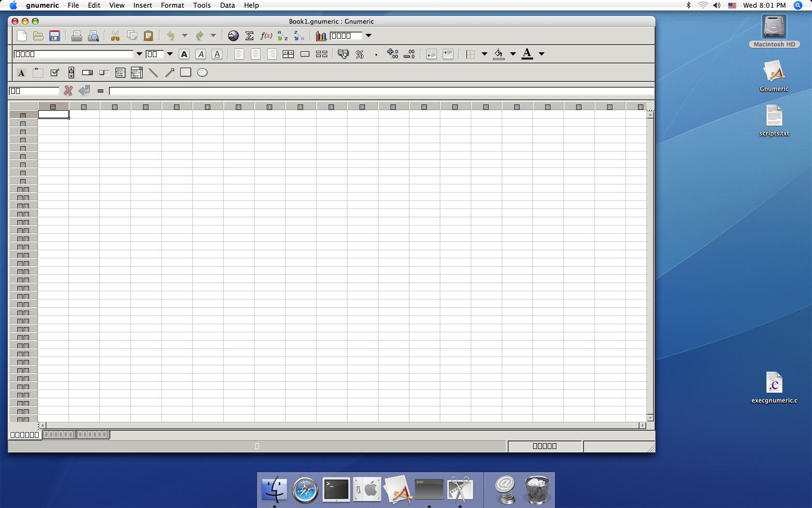
Task: Select the Line drawing tool
Action: click(x=153, y=73)
